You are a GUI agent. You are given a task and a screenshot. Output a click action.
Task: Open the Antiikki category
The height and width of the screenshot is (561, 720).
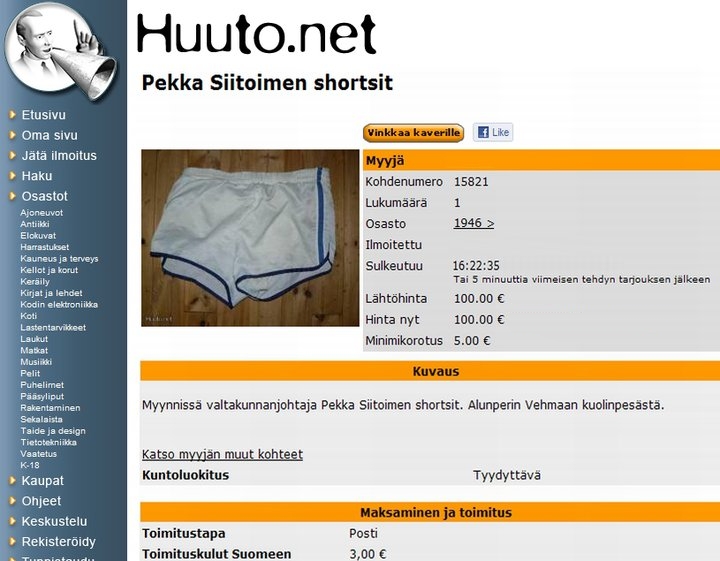click(34, 224)
